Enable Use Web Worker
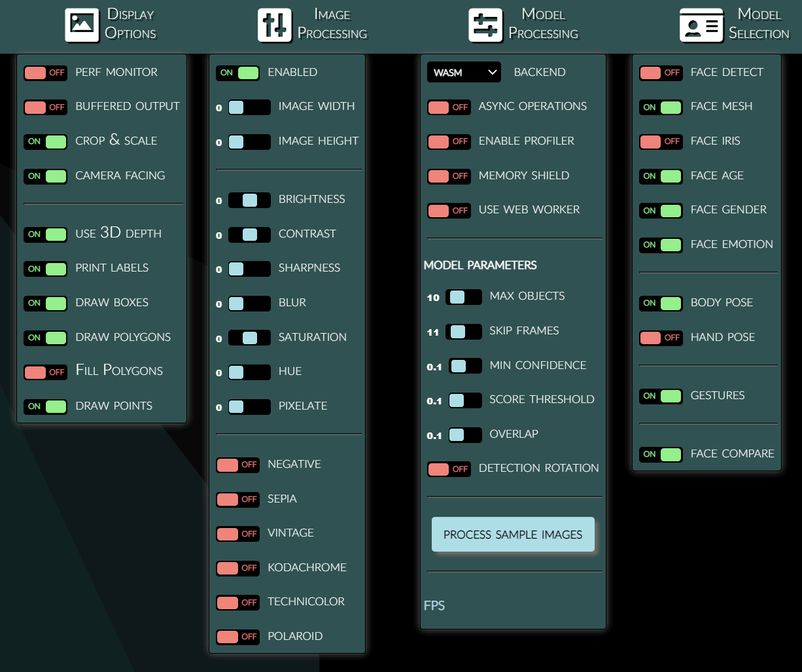This screenshot has height=672, width=802. [x=449, y=210]
